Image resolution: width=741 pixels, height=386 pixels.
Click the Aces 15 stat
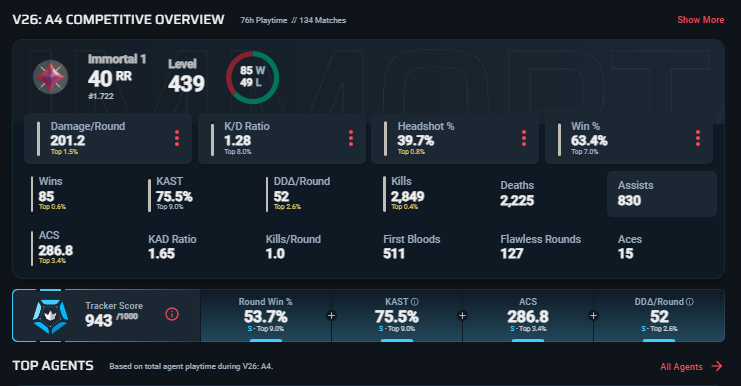click(629, 247)
